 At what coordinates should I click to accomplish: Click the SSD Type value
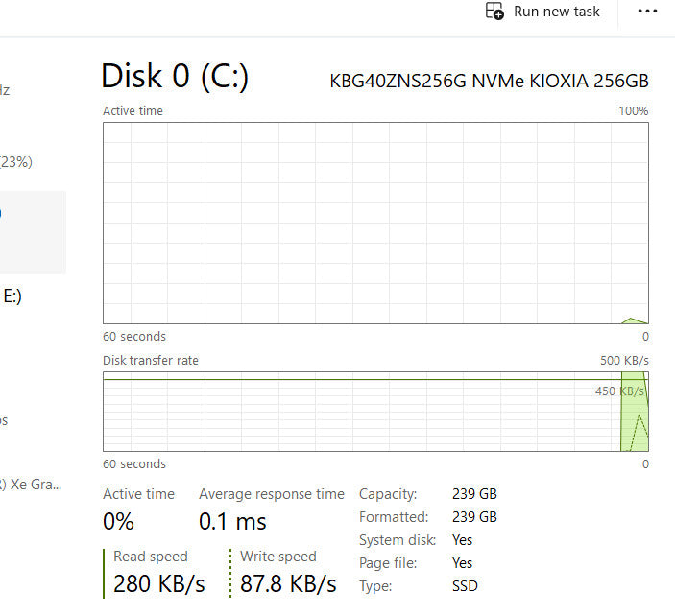(465, 585)
